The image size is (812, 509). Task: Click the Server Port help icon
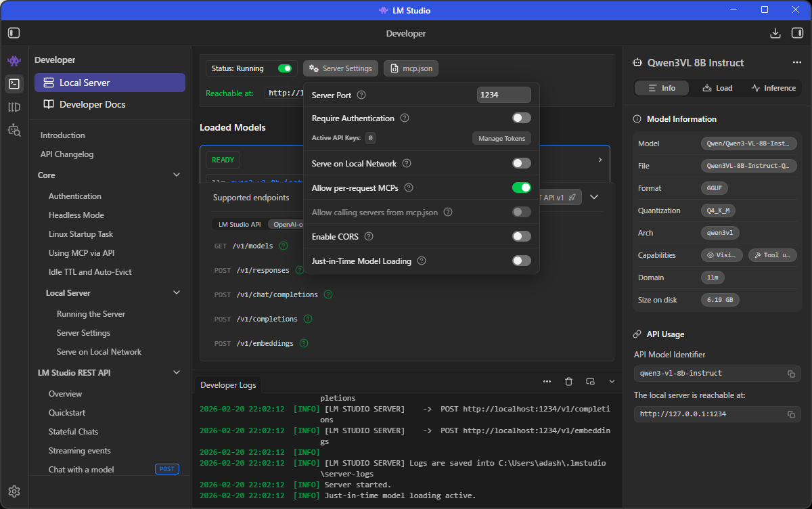coord(361,95)
